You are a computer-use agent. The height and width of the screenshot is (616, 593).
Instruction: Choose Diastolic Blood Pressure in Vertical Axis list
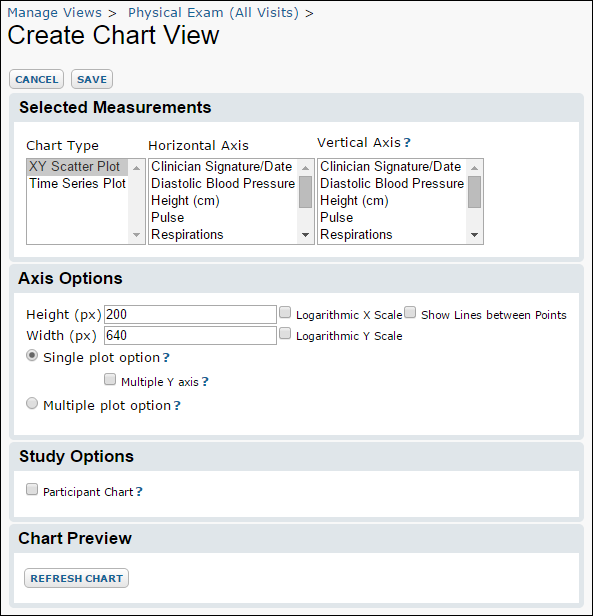point(392,183)
